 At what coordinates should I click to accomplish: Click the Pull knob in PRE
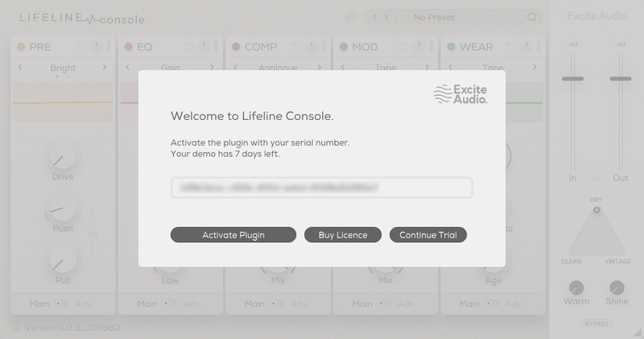pos(63,260)
